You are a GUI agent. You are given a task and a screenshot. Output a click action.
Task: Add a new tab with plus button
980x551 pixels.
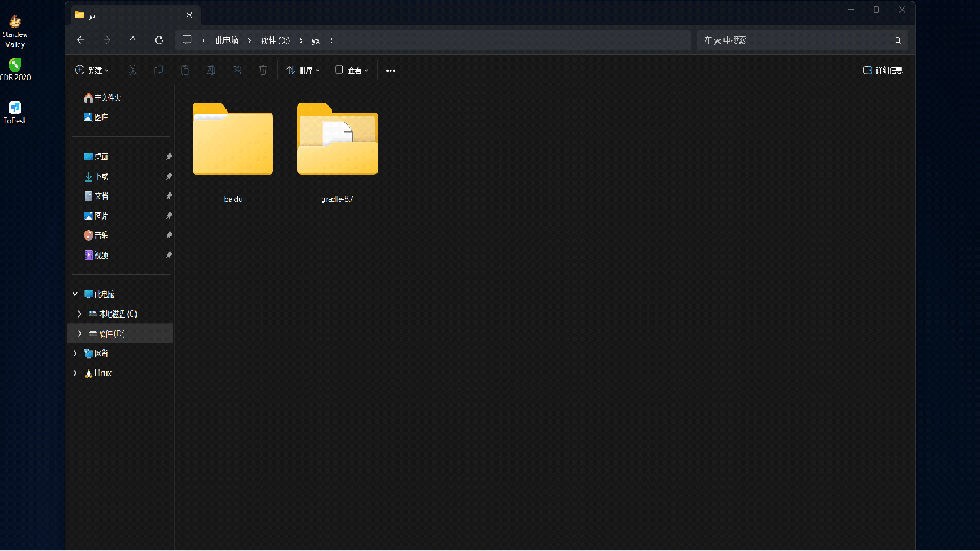(213, 15)
